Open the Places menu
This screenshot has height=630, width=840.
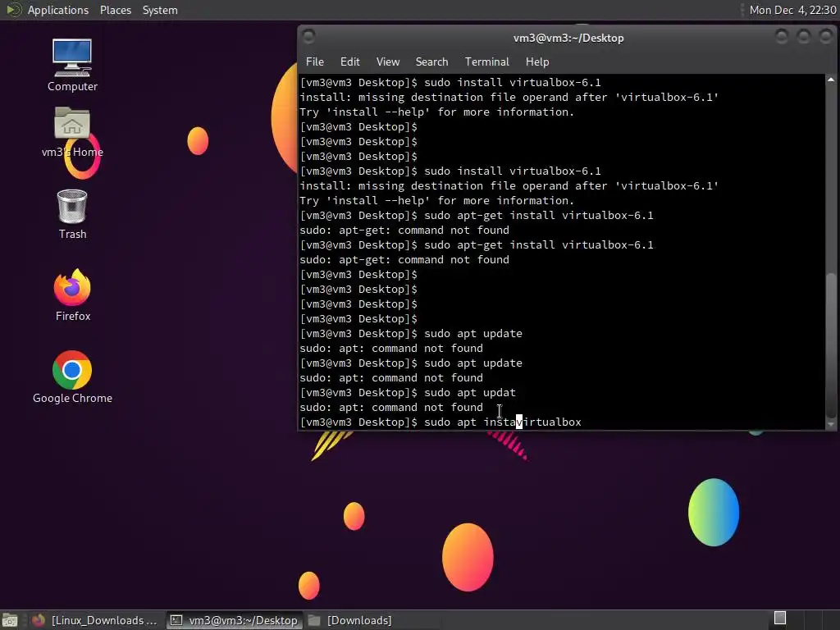click(115, 10)
